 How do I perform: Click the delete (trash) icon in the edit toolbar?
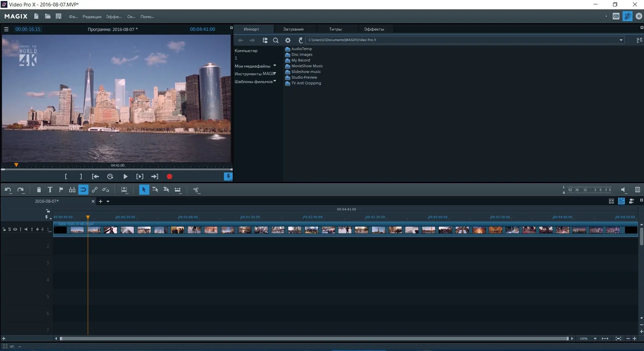click(39, 190)
